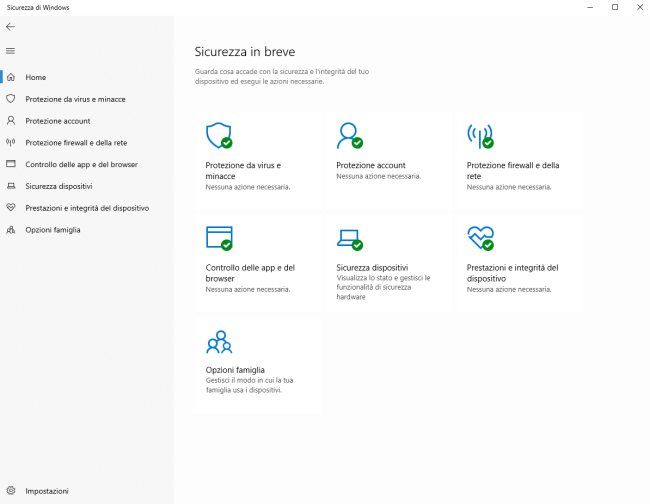Click the laptop icon for Sicurezza dispositivi in sidebar

click(11, 186)
